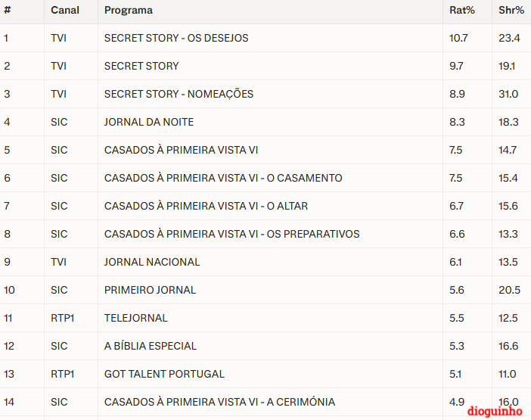This screenshot has height=420, width=531.
Task: Click the # column header
Action: click(7, 10)
